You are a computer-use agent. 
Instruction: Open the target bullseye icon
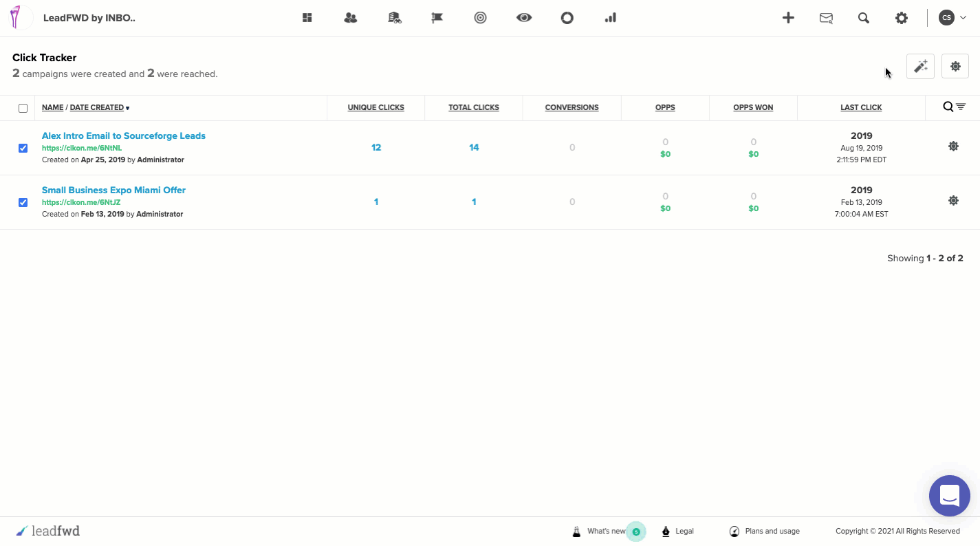coord(481,18)
